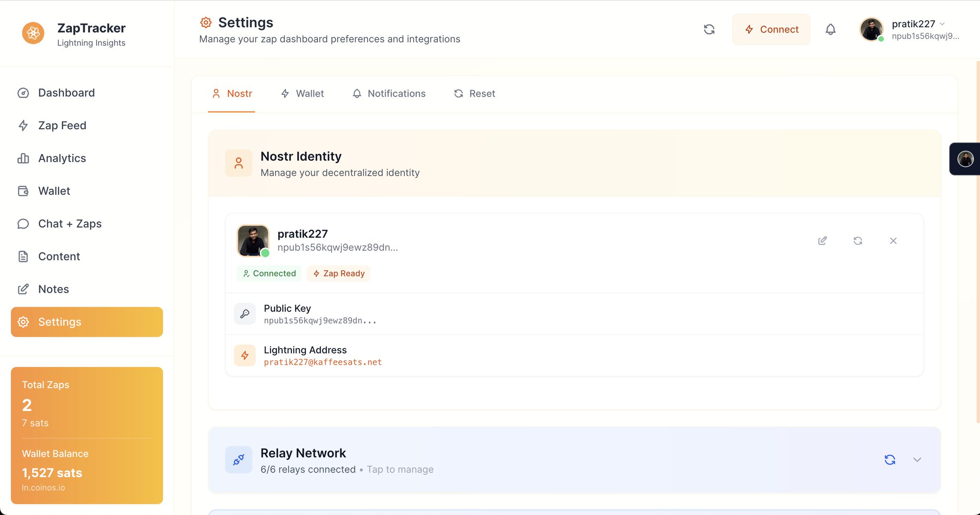Screen dimensions: 980x515
Task: Open Notes in the sidebar
Action: [x=87, y=289]
